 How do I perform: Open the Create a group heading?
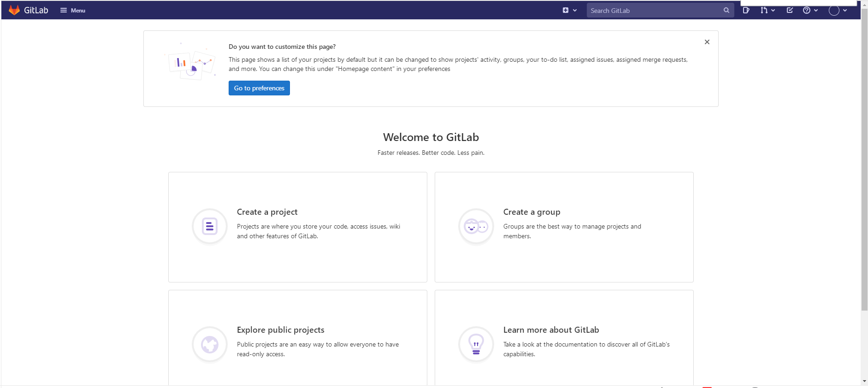tap(531, 212)
